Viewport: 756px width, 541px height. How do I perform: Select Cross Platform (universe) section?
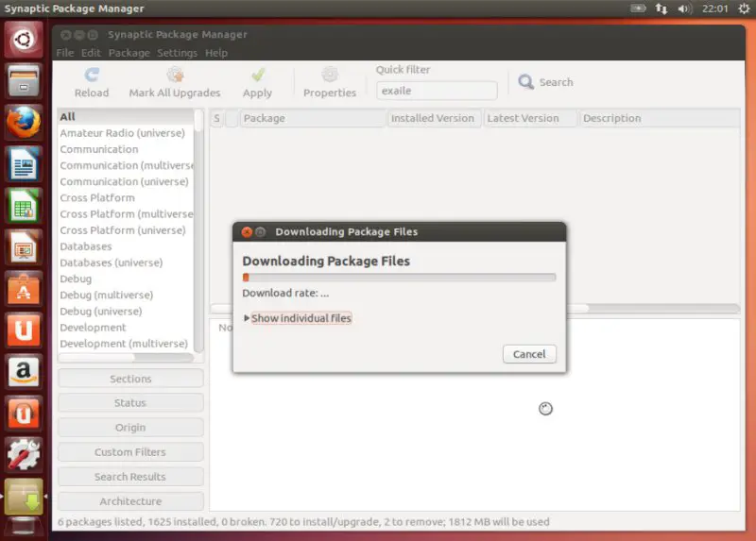[126, 230]
